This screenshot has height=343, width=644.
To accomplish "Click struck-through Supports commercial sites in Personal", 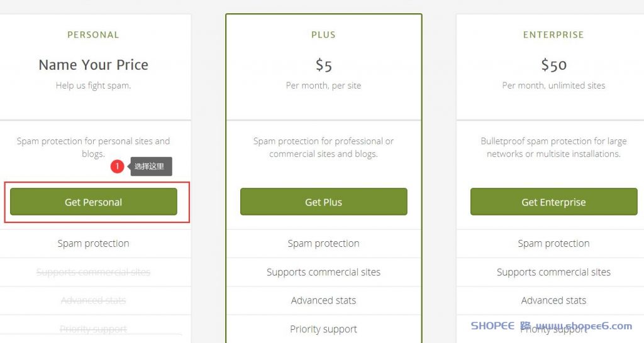I will pos(93,272).
